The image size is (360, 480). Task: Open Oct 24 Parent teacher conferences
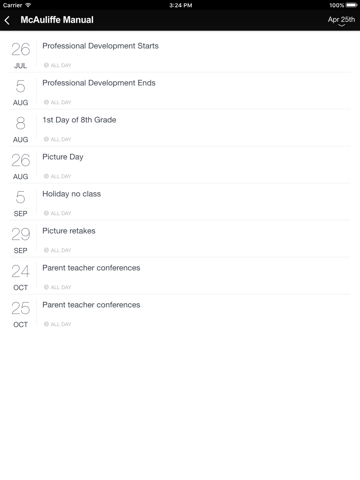tap(180, 276)
